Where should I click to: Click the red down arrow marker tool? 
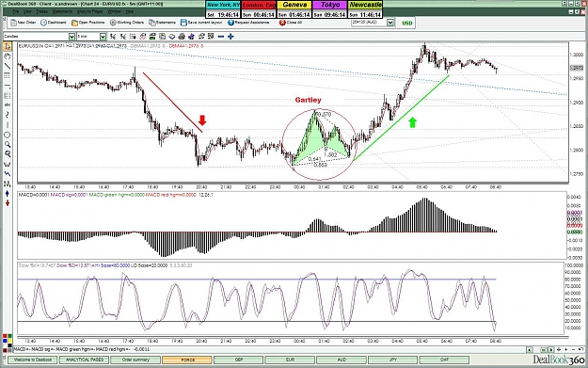click(8, 203)
